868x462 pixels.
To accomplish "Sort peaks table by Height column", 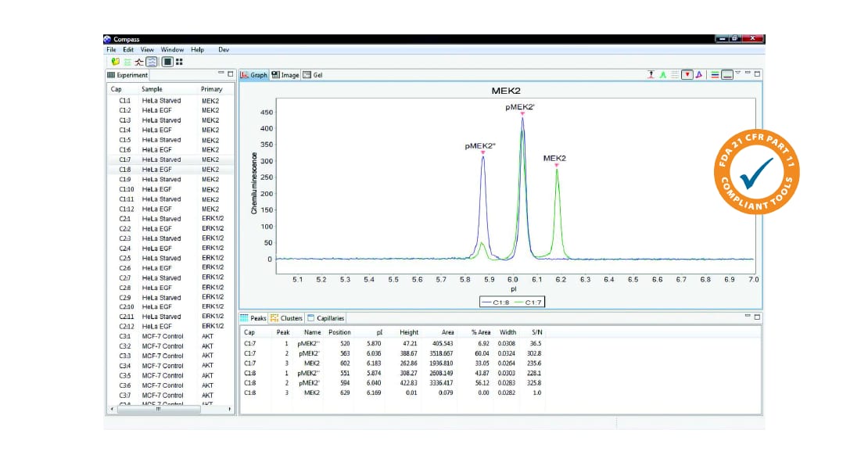I will pos(409,332).
